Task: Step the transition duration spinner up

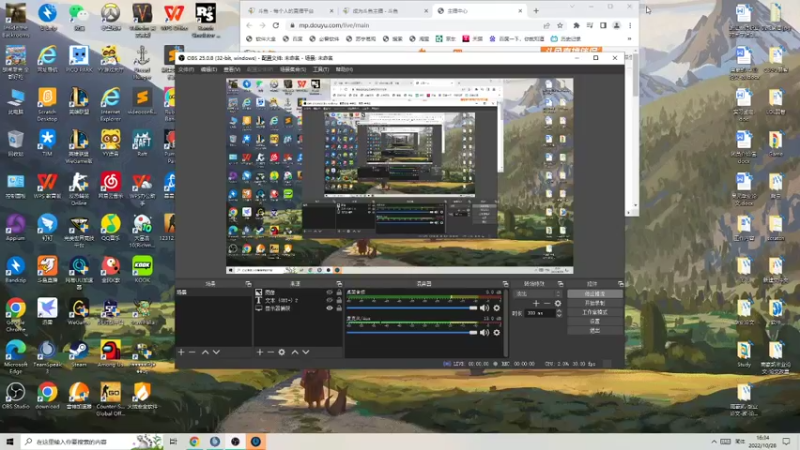Action: point(559,311)
